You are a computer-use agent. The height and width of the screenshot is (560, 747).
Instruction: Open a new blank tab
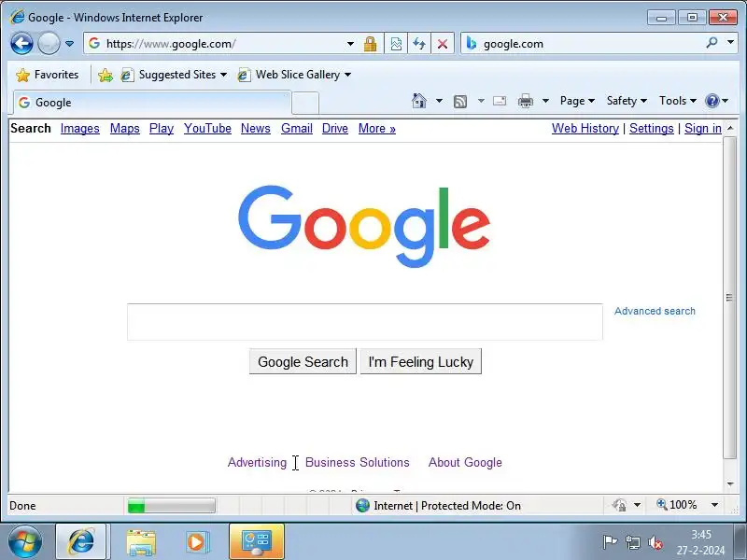coord(305,104)
